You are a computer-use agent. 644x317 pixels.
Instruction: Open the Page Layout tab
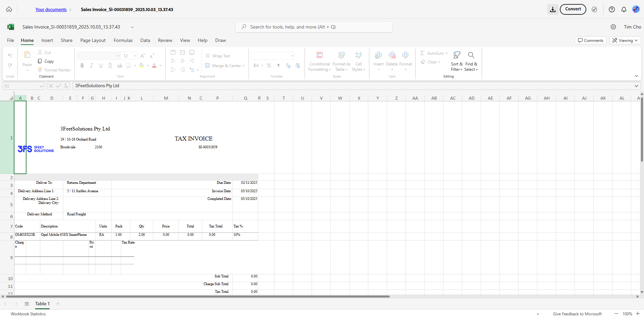click(x=93, y=41)
